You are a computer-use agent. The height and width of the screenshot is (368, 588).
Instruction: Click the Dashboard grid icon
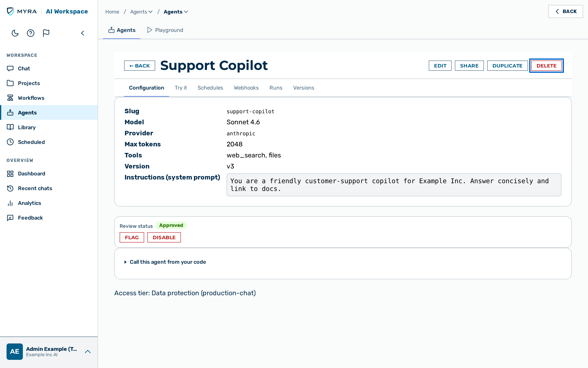tap(10, 174)
